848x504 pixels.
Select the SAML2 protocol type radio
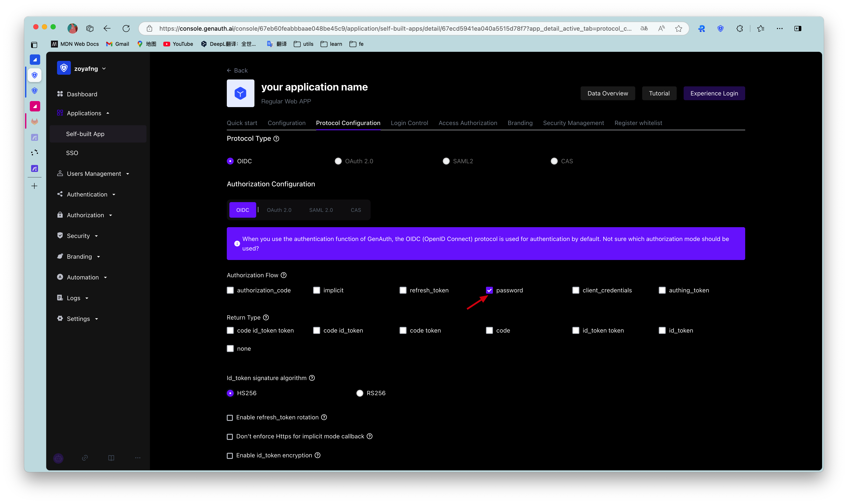point(446,161)
